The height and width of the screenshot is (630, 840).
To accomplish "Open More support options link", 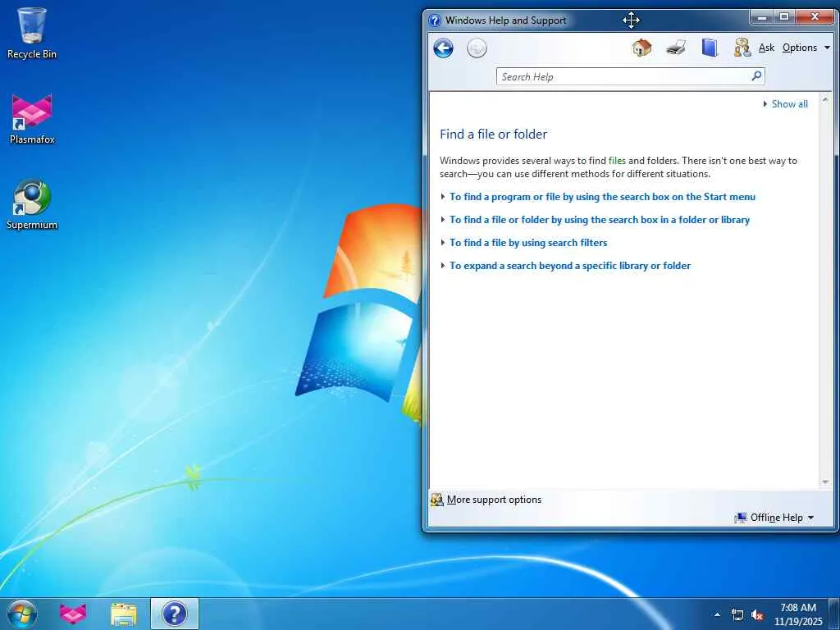I will point(494,500).
